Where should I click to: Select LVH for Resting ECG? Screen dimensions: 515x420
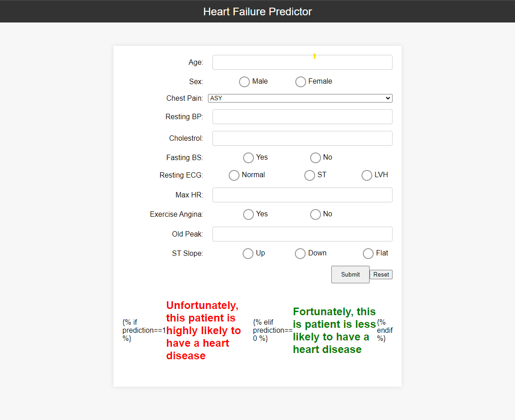(x=367, y=175)
